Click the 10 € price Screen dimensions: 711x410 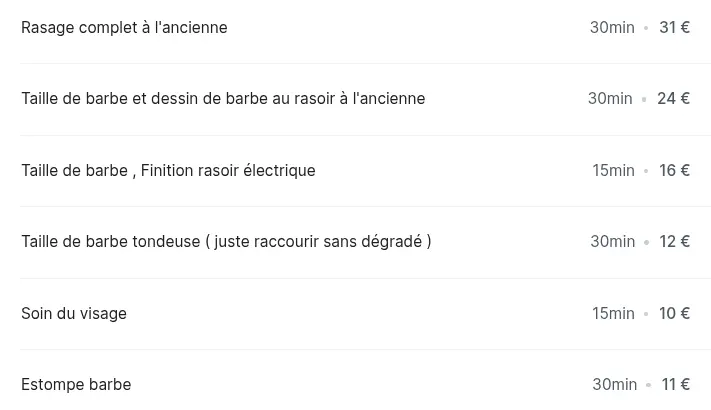(674, 314)
